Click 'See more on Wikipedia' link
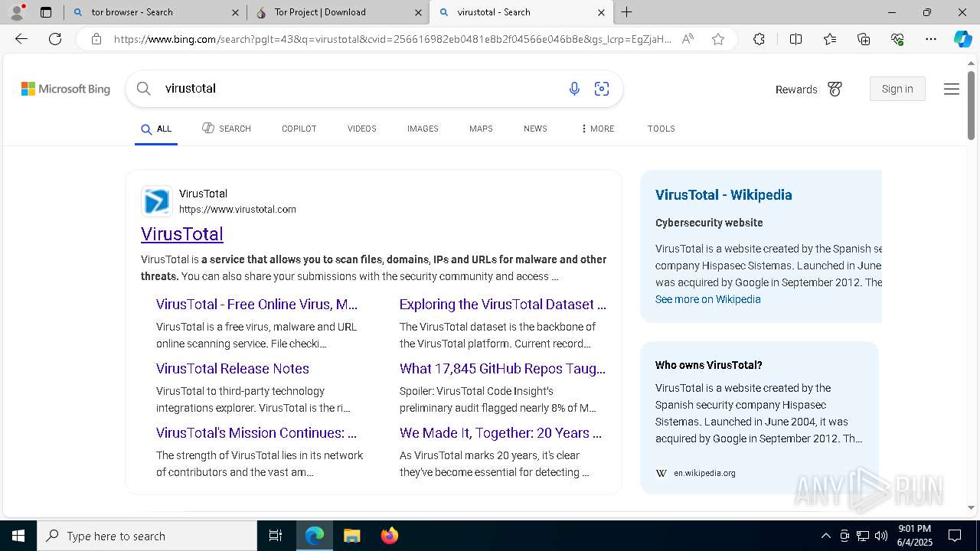The width and height of the screenshot is (980, 551). point(708,299)
